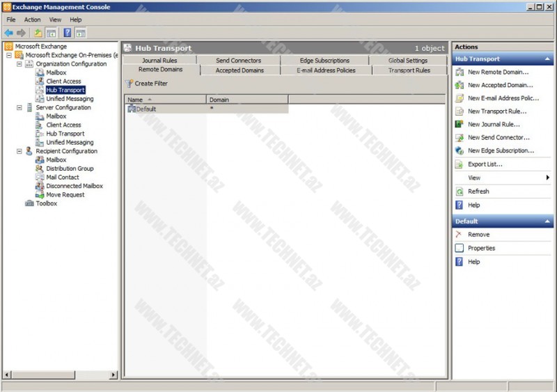This screenshot has height=392, width=557.
Task: Click the Properties icon under Default
Action: tap(460, 248)
